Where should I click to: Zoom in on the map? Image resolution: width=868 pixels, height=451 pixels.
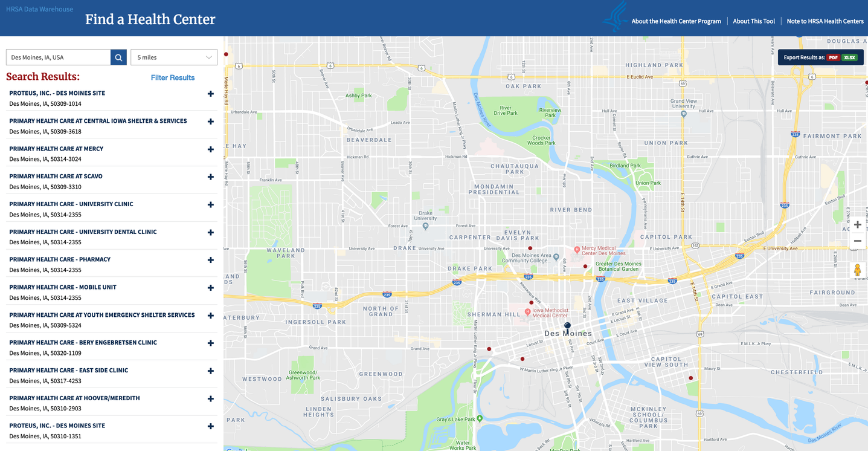[857, 225]
